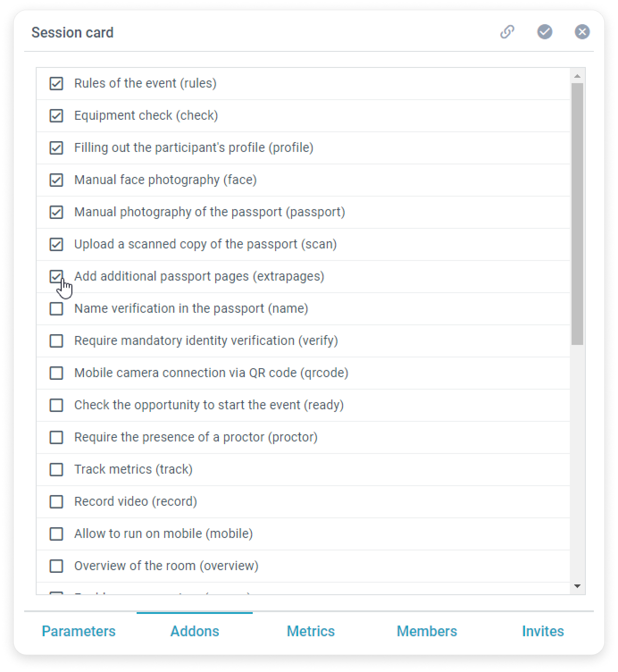Disable Equipment check addon
The image size is (618, 672).
click(56, 116)
